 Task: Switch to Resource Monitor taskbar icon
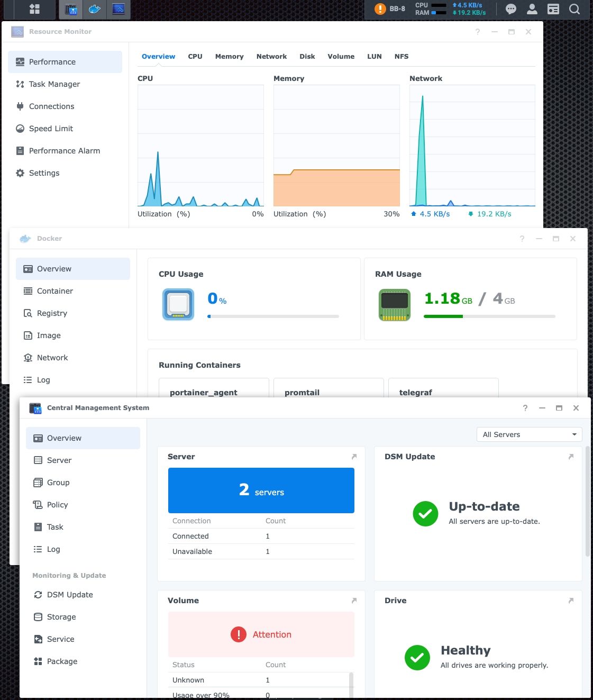(x=118, y=9)
